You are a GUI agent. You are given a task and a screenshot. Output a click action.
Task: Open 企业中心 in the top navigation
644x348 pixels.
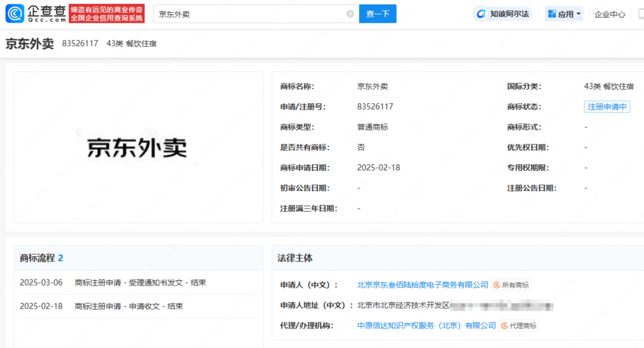[x=609, y=14]
